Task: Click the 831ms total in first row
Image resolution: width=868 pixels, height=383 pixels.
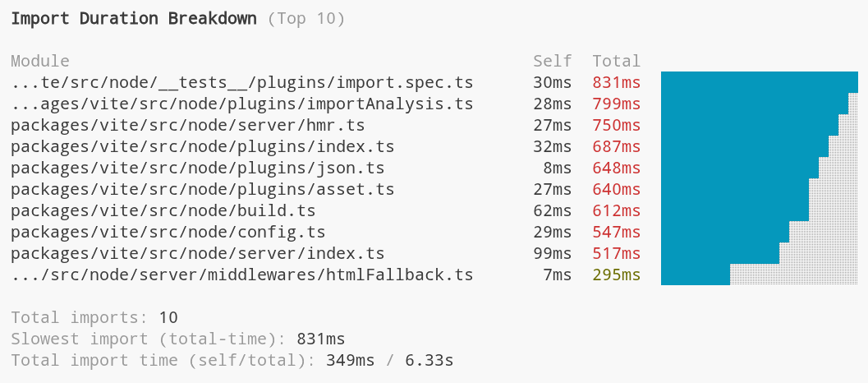Action: [x=617, y=82]
